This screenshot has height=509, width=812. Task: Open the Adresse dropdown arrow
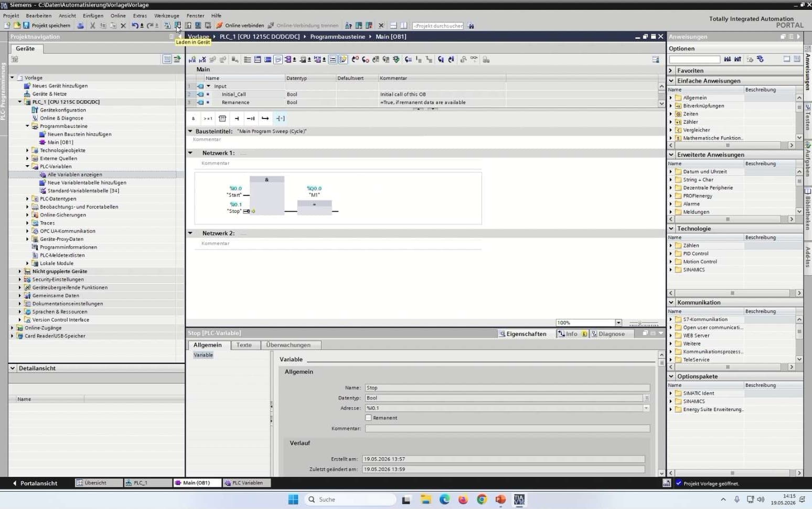[646, 408]
